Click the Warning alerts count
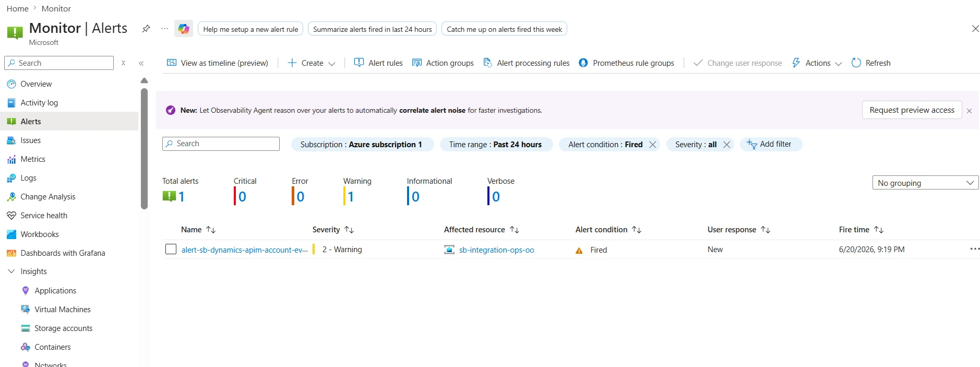The image size is (980, 367). 351,197
